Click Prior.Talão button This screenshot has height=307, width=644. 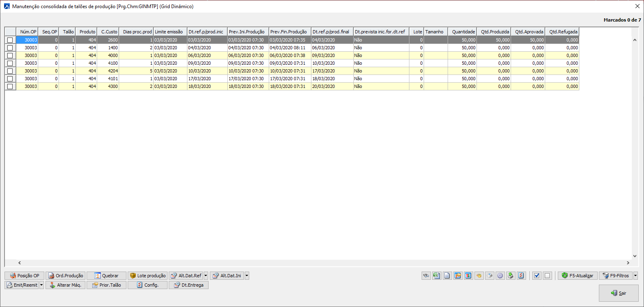coord(107,285)
